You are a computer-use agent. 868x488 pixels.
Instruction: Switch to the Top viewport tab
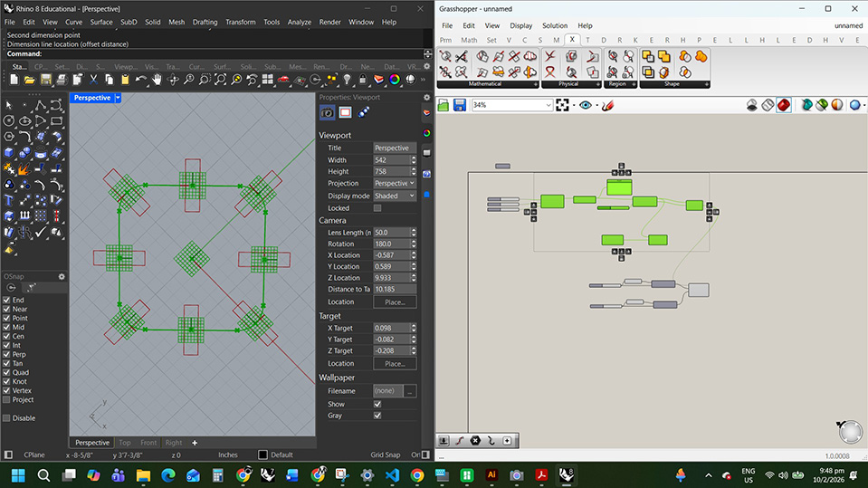click(x=125, y=443)
